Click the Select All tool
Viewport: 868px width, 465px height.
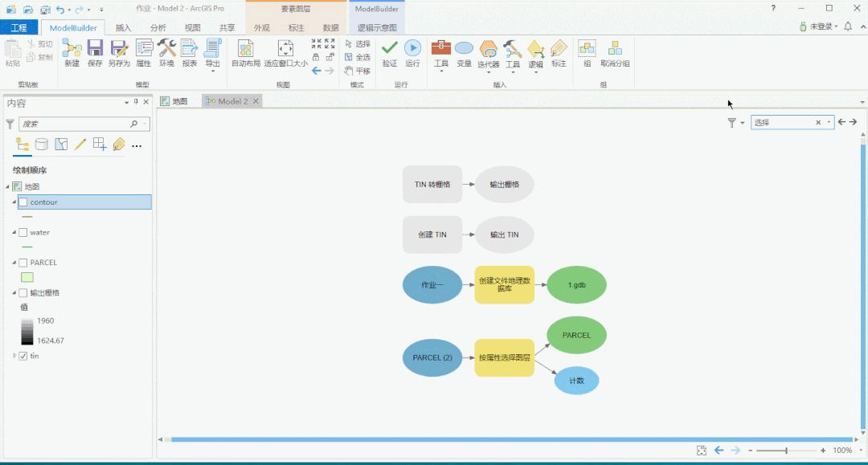click(358, 57)
